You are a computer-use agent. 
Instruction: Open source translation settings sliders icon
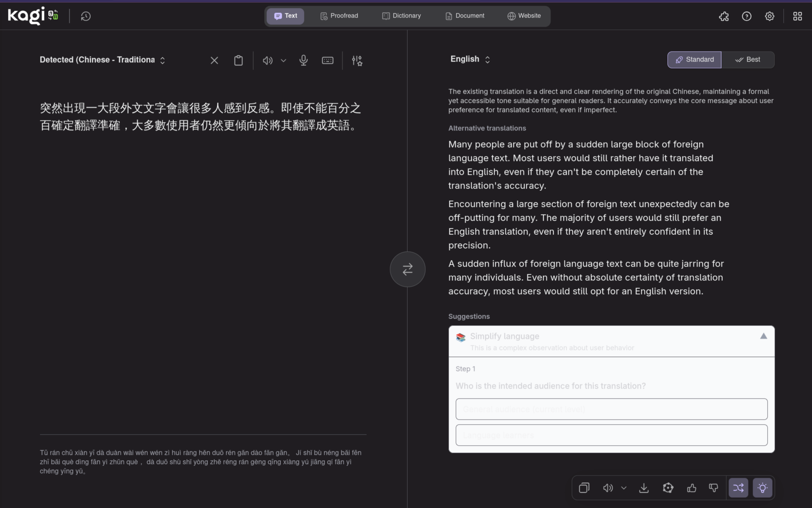357,60
